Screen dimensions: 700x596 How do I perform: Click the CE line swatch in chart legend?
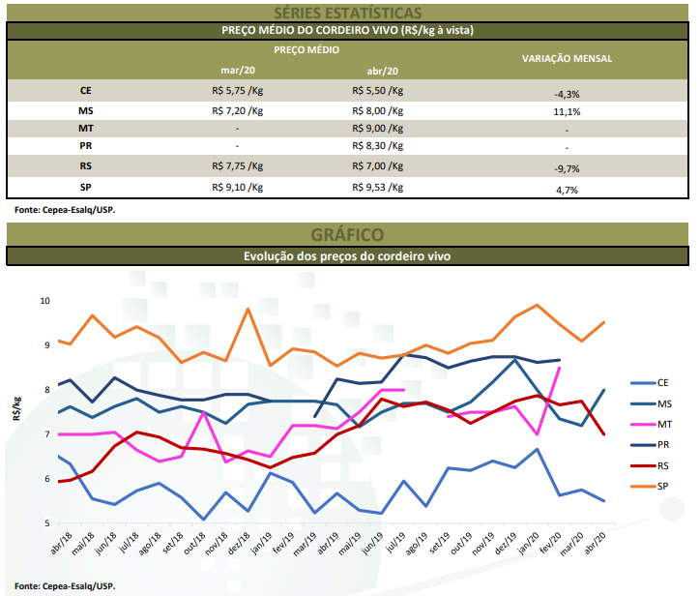click(x=641, y=383)
